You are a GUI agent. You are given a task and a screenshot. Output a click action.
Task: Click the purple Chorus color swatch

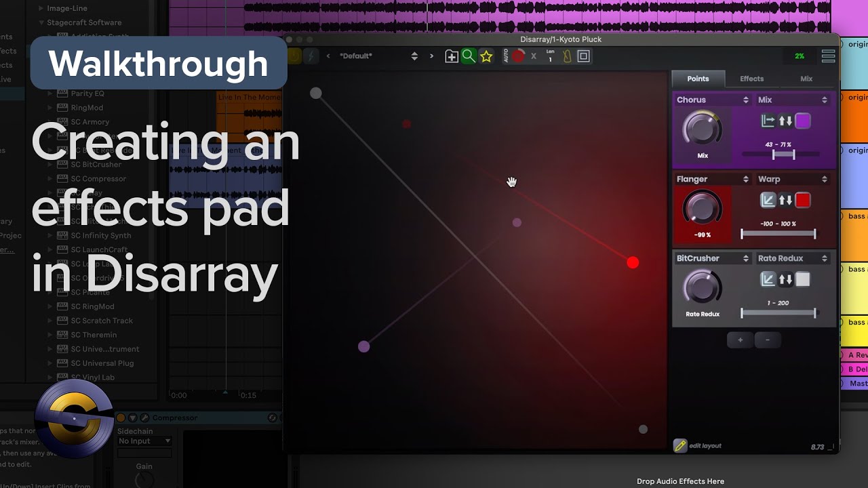(x=803, y=121)
